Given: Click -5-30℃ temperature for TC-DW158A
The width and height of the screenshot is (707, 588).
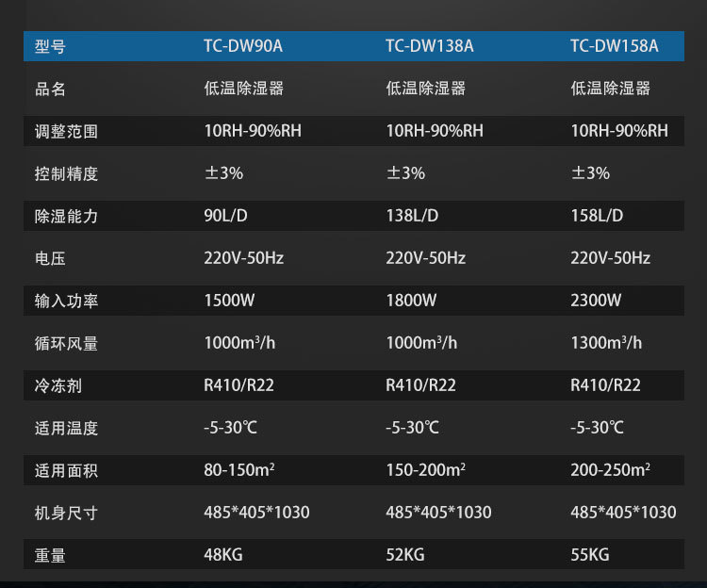Looking at the screenshot, I should click(597, 427).
